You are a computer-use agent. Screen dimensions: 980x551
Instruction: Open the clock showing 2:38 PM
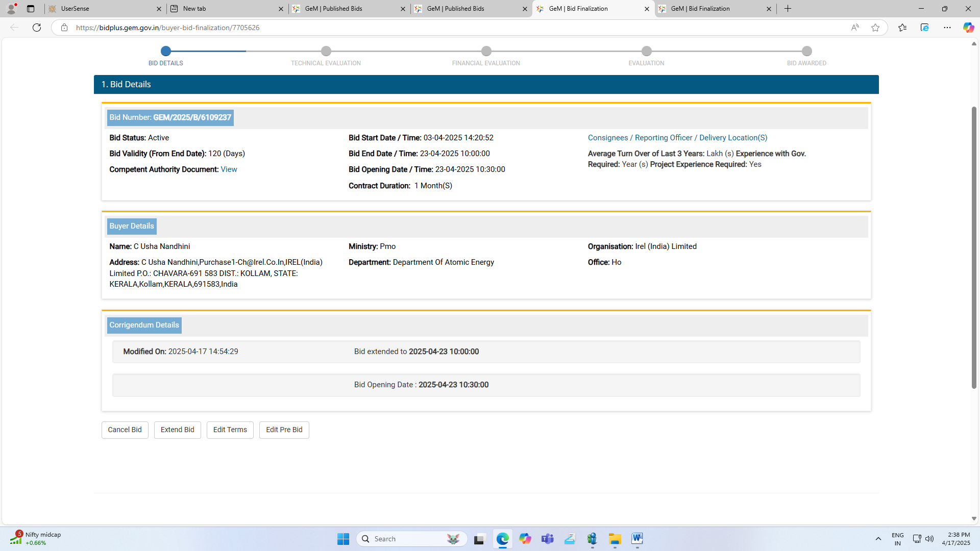pyautogui.click(x=956, y=539)
